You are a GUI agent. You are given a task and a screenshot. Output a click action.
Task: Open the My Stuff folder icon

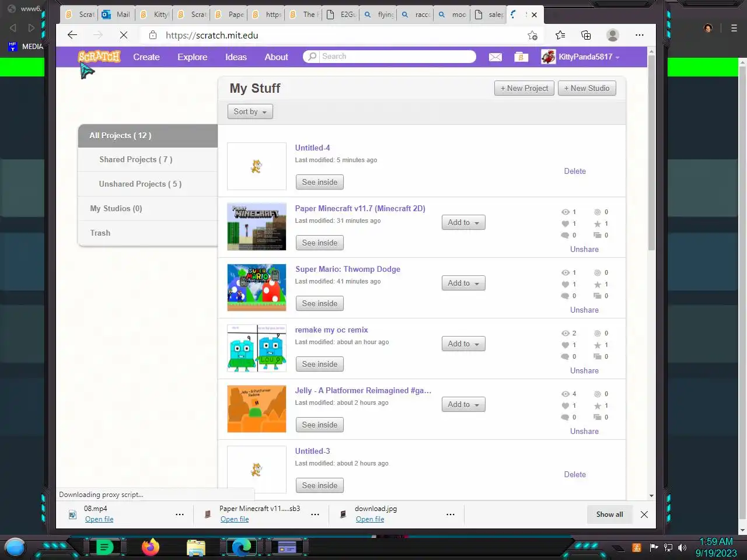tap(521, 57)
